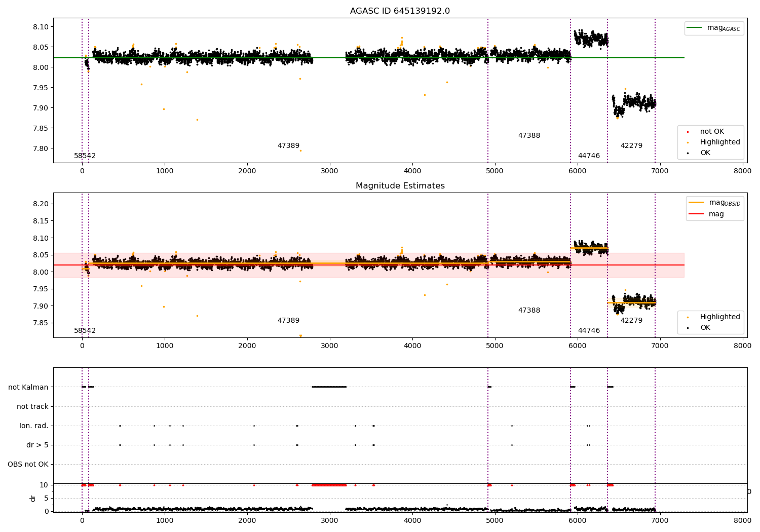
Task: Click OBSID label 47389 in the AGASC ID panel
Action: (x=288, y=146)
